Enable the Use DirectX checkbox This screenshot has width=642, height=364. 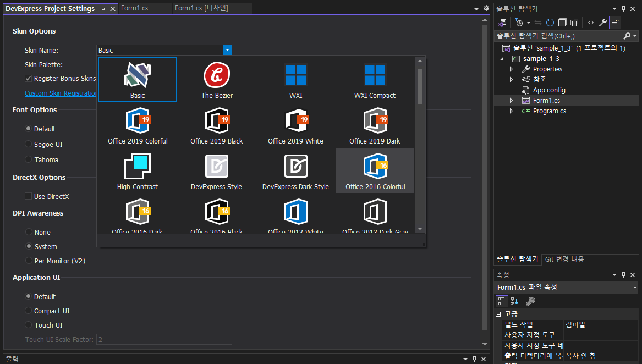(x=28, y=196)
